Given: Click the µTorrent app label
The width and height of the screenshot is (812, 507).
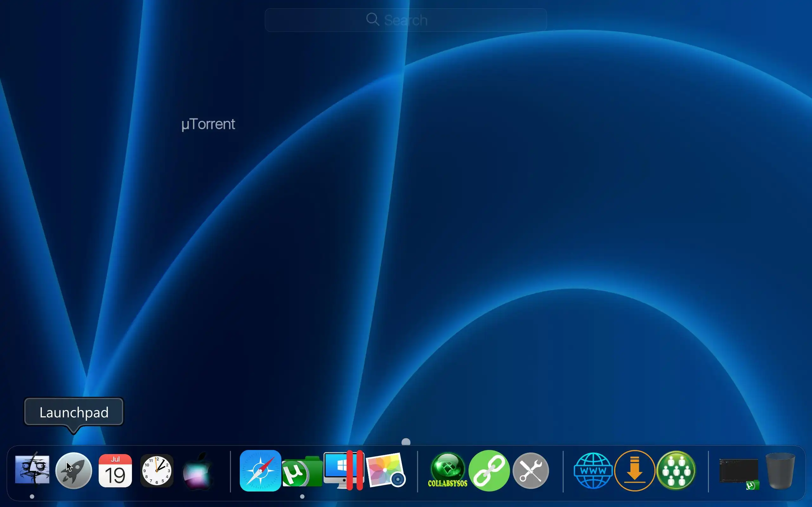Looking at the screenshot, I should (208, 125).
